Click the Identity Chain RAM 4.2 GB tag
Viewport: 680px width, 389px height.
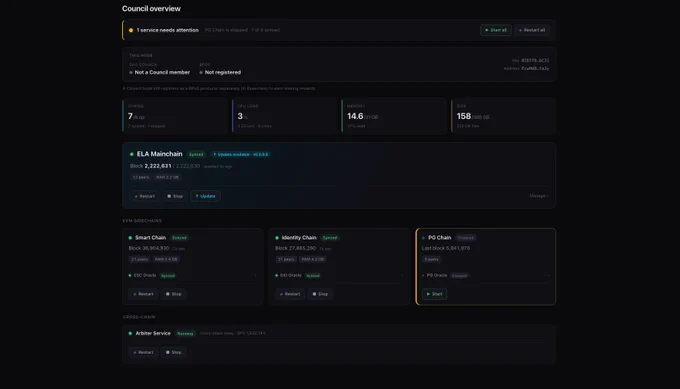(313, 259)
